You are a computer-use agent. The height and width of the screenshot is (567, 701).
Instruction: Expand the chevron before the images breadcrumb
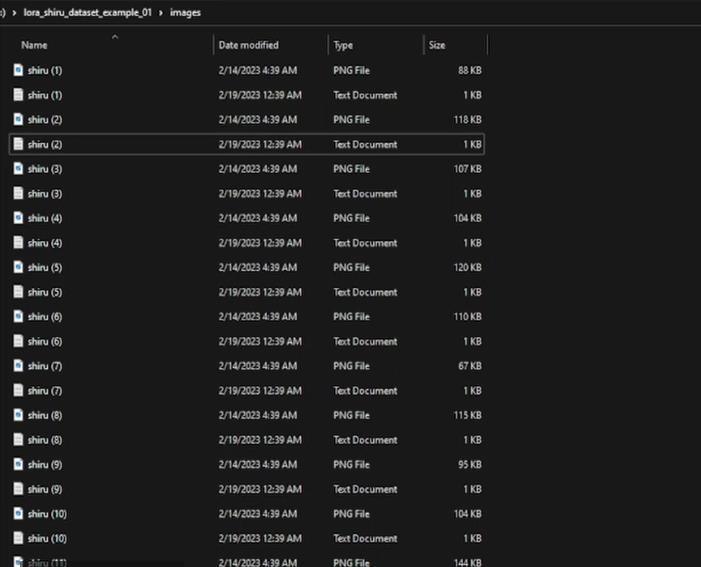pyautogui.click(x=159, y=13)
